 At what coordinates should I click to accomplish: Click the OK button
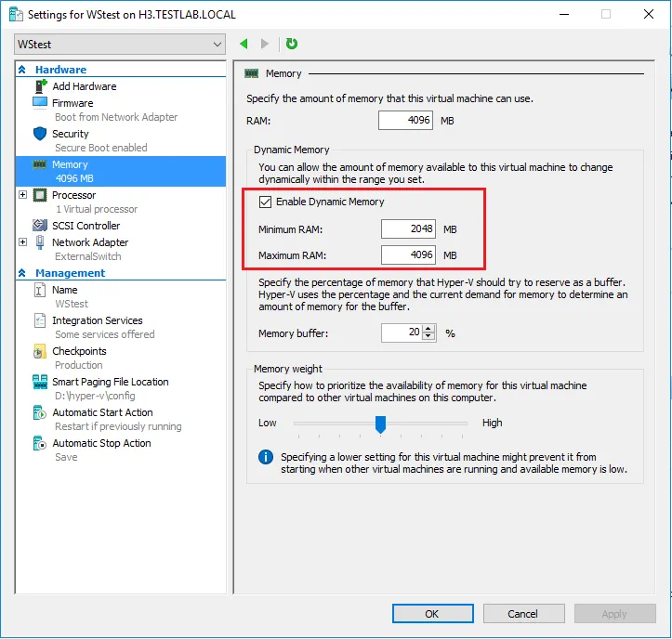tap(432, 614)
